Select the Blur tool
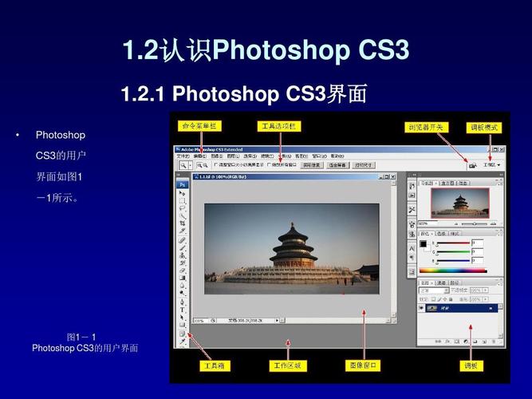Image resolution: width=532 pixels, height=399 pixels. coord(182,285)
